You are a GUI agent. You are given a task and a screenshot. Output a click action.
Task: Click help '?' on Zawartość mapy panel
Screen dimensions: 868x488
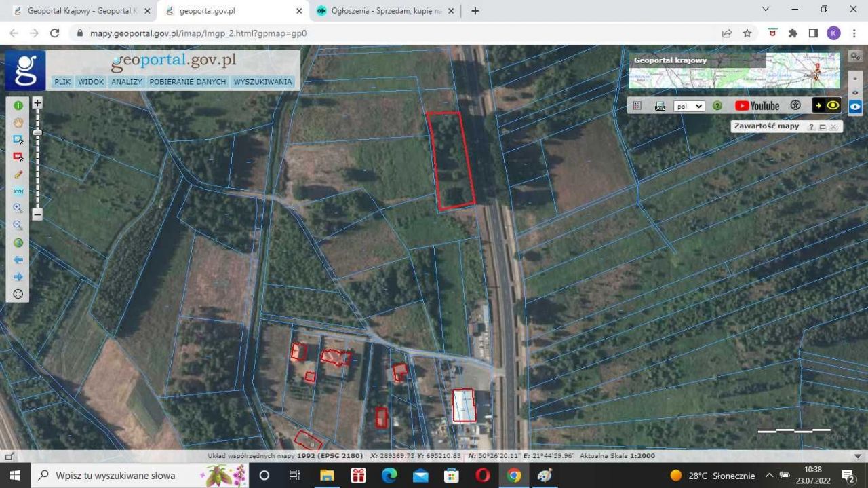811,127
